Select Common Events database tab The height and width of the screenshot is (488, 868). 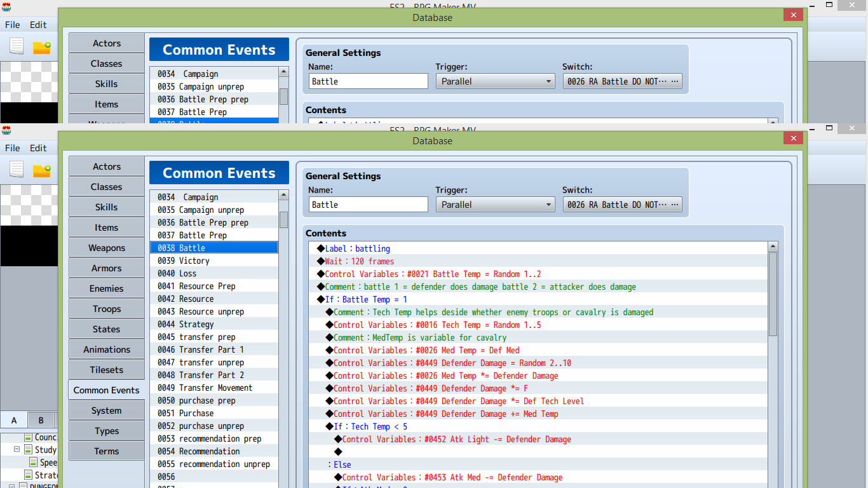[x=107, y=390]
